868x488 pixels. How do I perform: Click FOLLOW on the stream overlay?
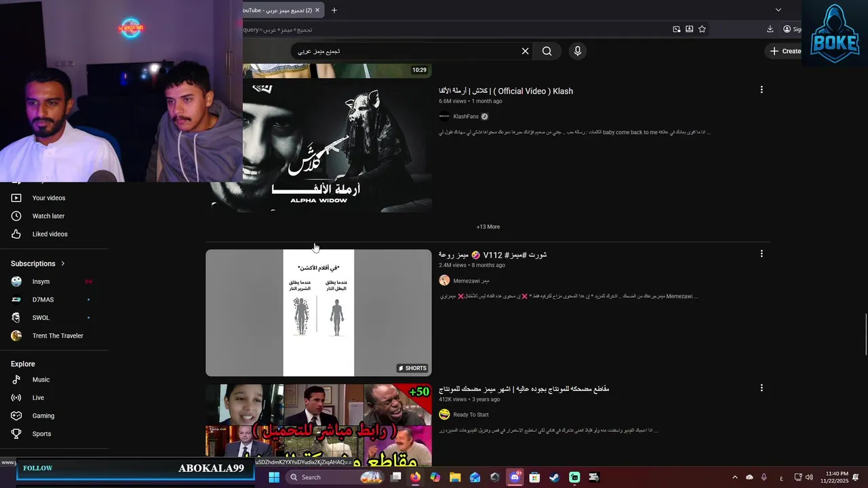[37, 468]
